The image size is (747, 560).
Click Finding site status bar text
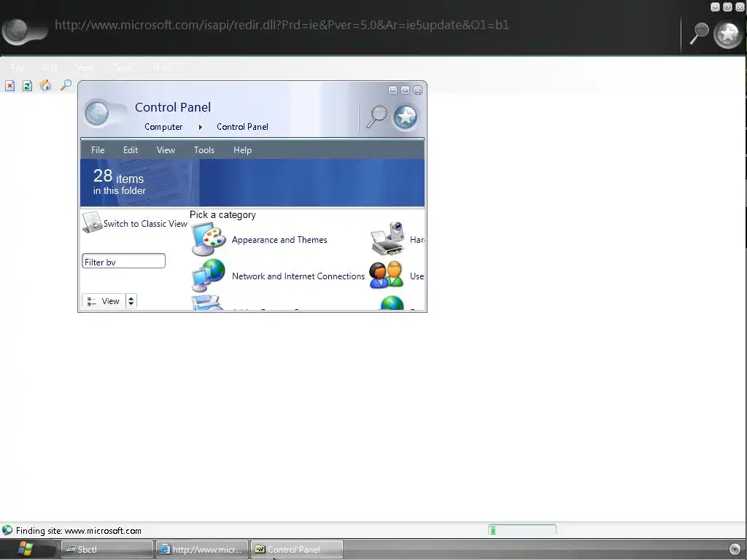tap(79, 531)
